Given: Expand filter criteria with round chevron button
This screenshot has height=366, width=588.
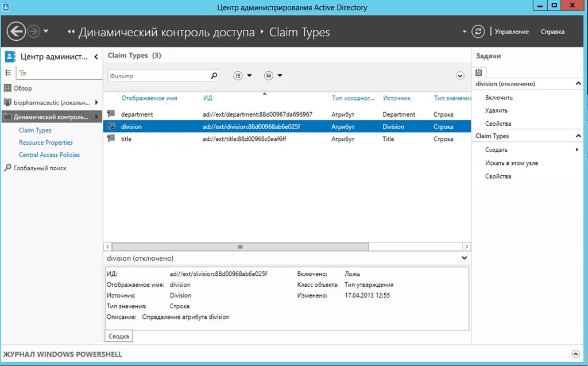Looking at the screenshot, I should point(460,76).
